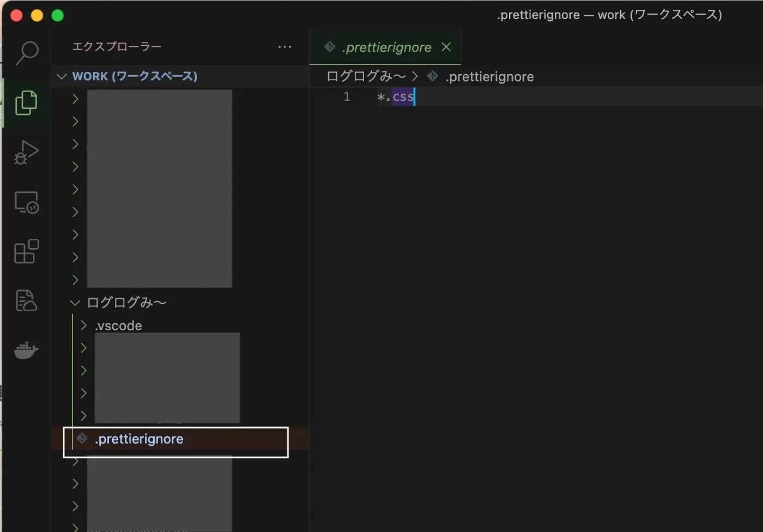Open the Run and Debug view
This screenshot has width=763, height=532.
tap(26, 153)
